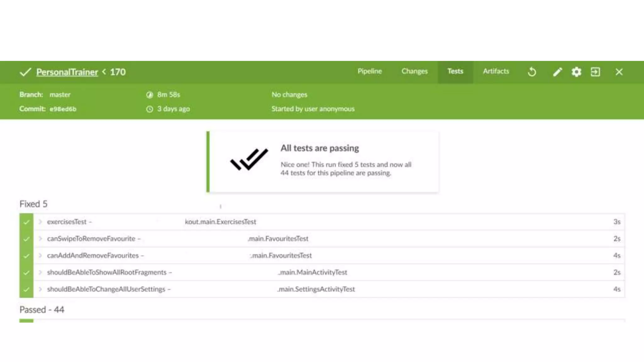Open the PersonalTrainer project link
This screenshot has width=644, height=362.
coord(67,72)
